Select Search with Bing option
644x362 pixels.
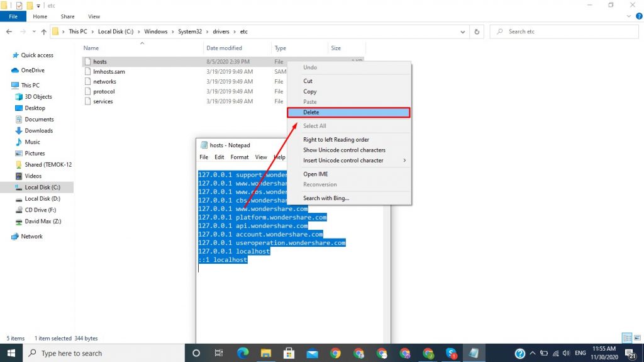click(x=326, y=198)
